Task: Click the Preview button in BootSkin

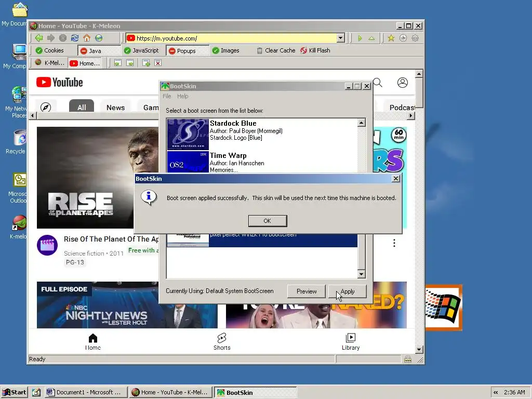Action: pos(307,291)
